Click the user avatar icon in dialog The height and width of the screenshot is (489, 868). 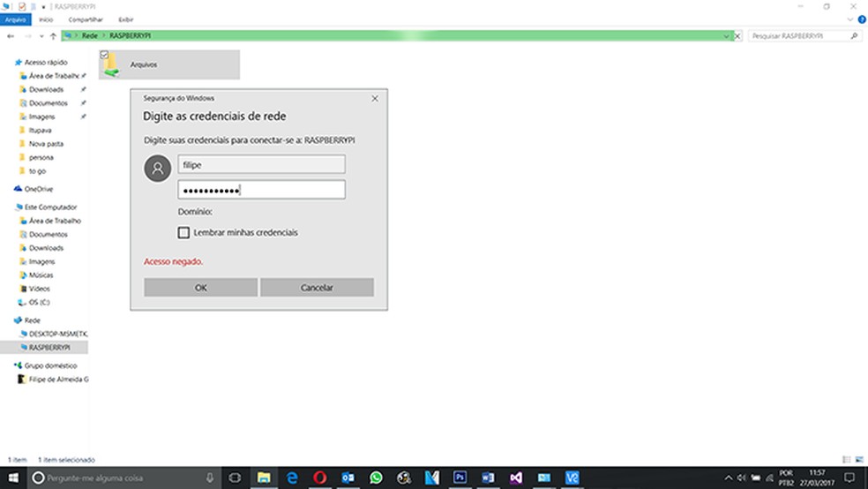click(158, 169)
